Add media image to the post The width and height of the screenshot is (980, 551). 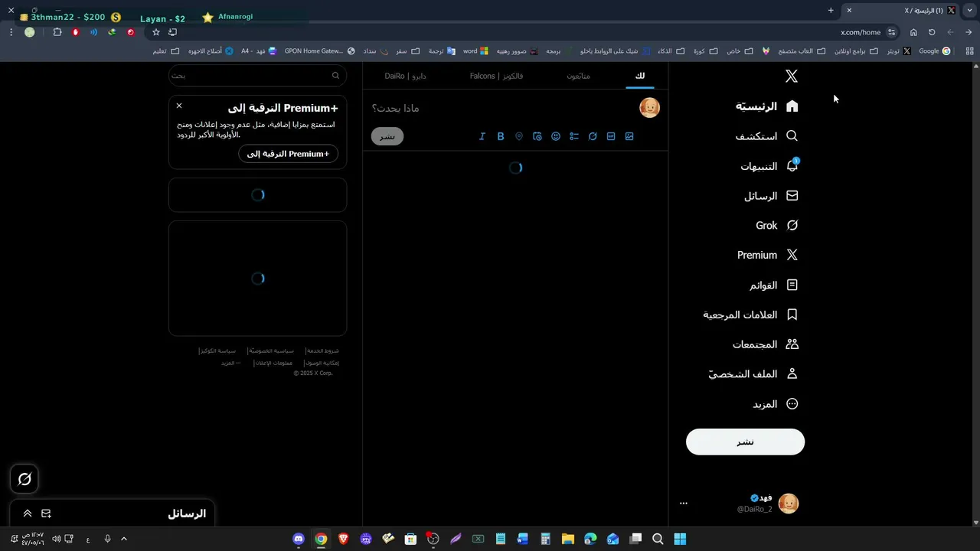[x=629, y=136]
